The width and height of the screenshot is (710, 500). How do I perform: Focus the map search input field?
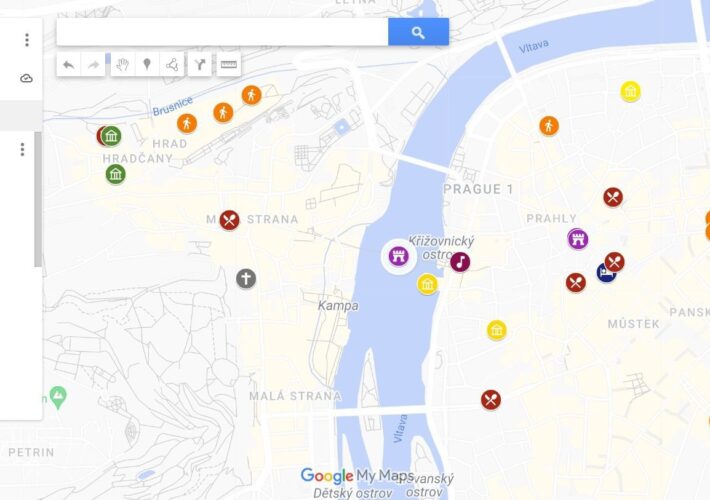pos(222,32)
